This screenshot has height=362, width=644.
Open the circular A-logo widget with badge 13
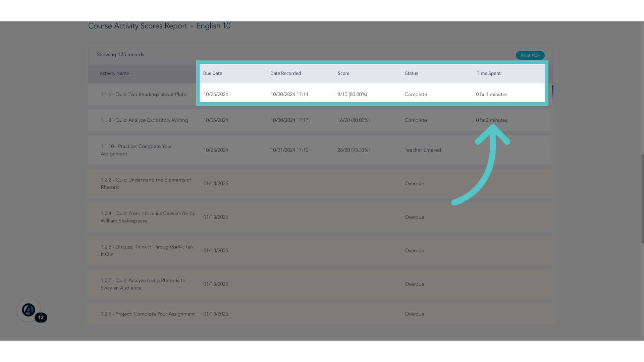click(x=29, y=310)
